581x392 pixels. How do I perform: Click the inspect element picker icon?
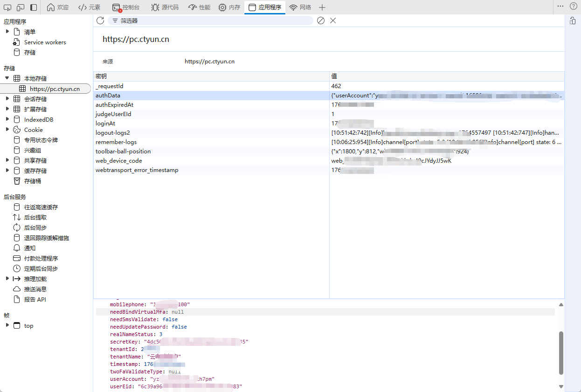coord(7,7)
